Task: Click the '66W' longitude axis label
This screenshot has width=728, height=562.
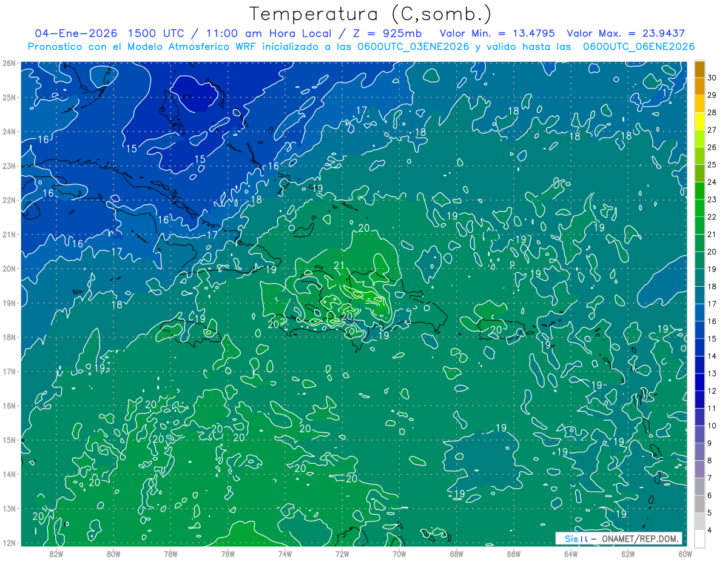Action: pyautogui.click(x=513, y=554)
